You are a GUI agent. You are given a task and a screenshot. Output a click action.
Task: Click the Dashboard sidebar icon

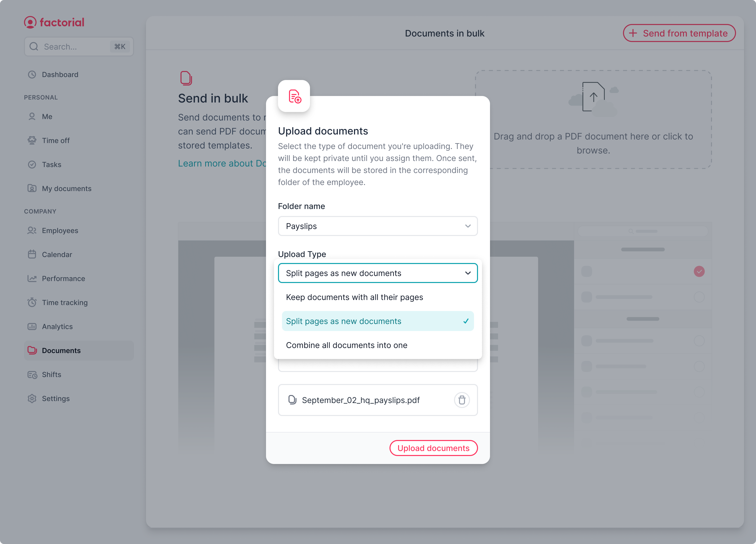click(x=33, y=74)
